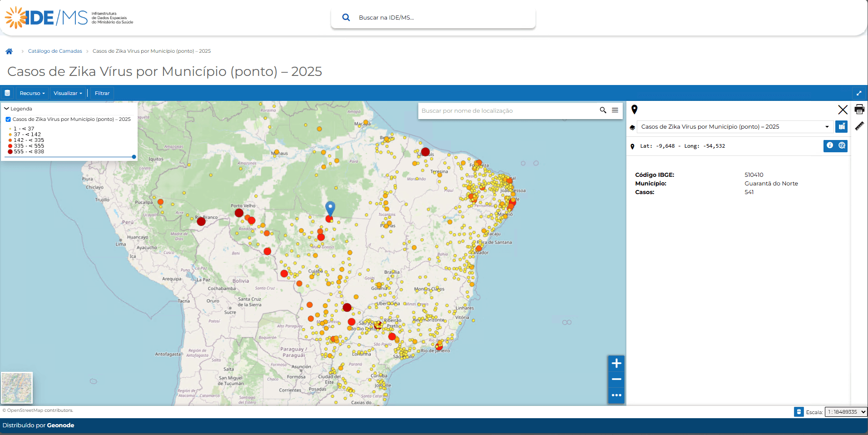Open the layers stack icon in toolbar

(7, 93)
